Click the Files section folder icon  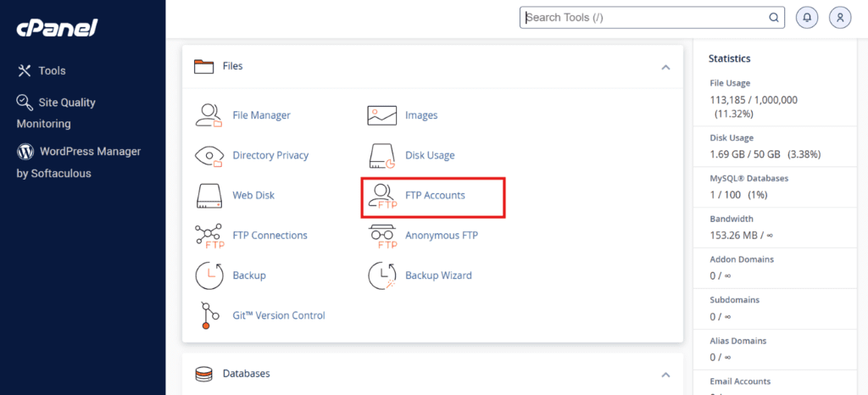click(x=203, y=66)
